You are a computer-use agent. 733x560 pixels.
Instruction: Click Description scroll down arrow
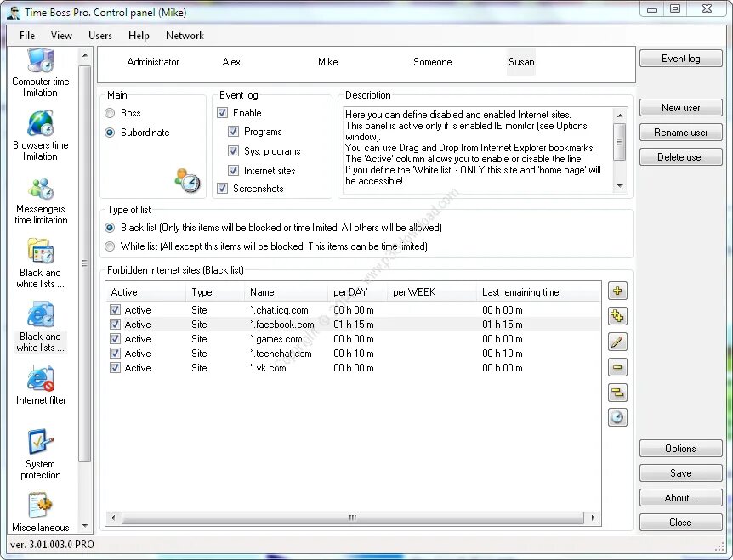pyautogui.click(x=620, y=186)
